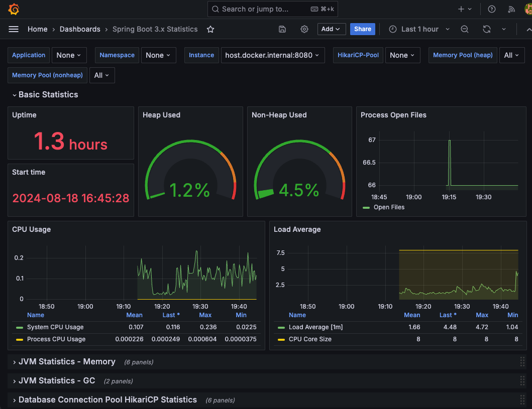Toggle Load Average [1m] legend series

pos(315,327)
